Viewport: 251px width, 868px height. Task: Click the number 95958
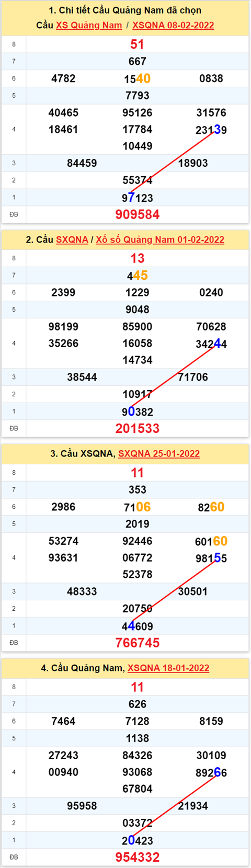(82, 806)
